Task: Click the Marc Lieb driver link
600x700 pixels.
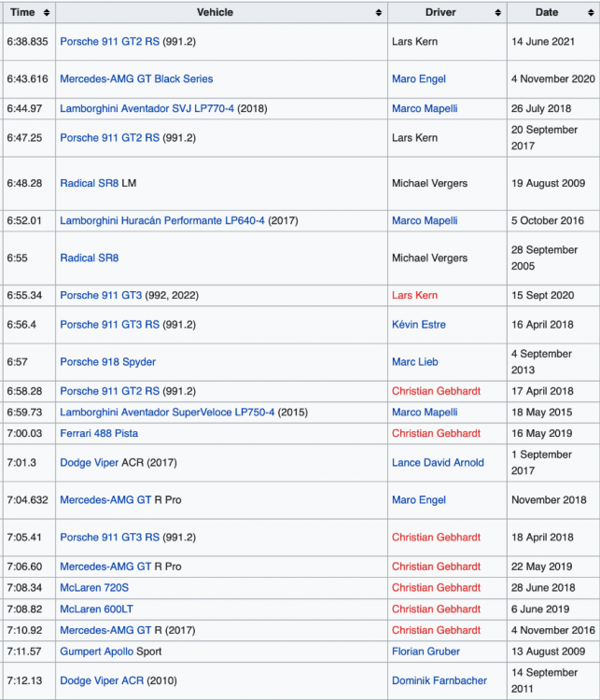Action: point(414,362)
